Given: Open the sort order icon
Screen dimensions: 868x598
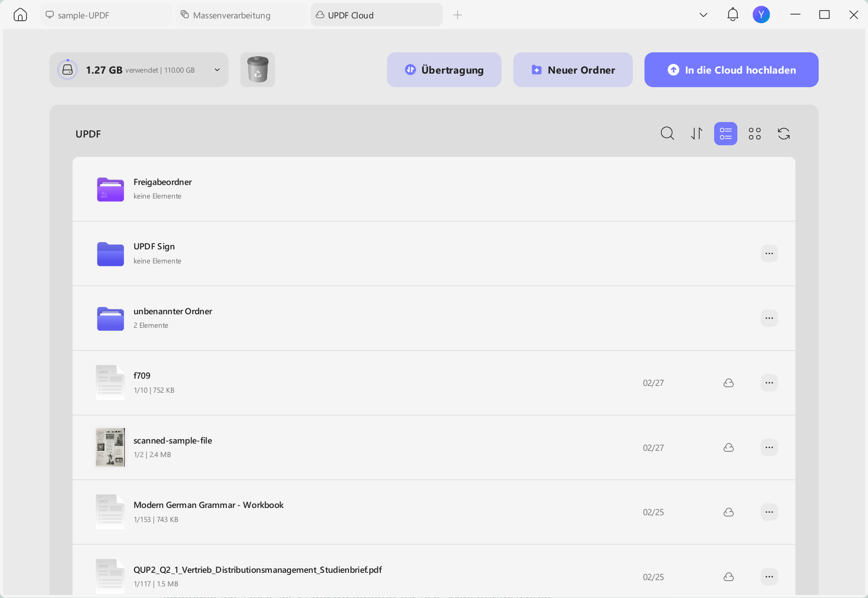Looking at the screenshot, I should click(x=697, y=133).
